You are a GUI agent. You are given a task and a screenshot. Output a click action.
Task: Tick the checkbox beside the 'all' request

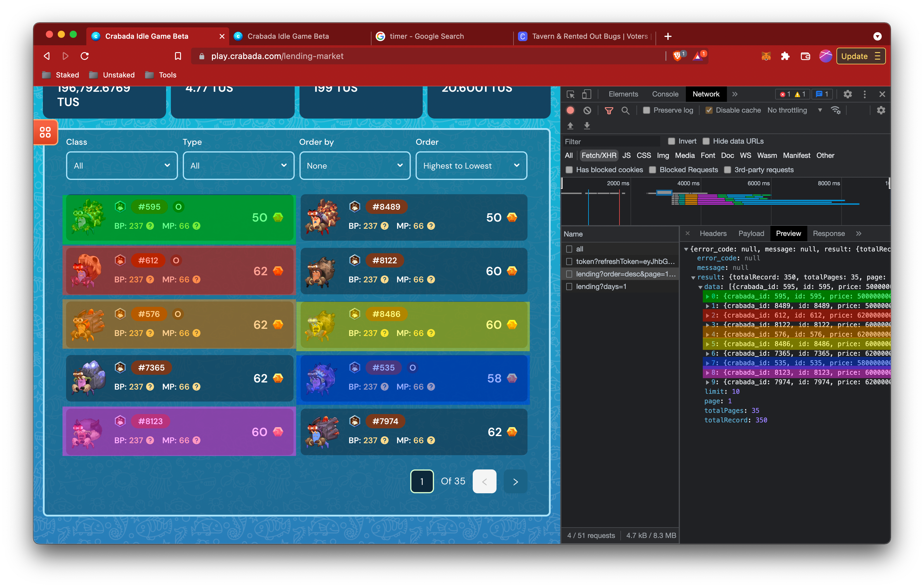pyautogui.click(x=569, y=249)
